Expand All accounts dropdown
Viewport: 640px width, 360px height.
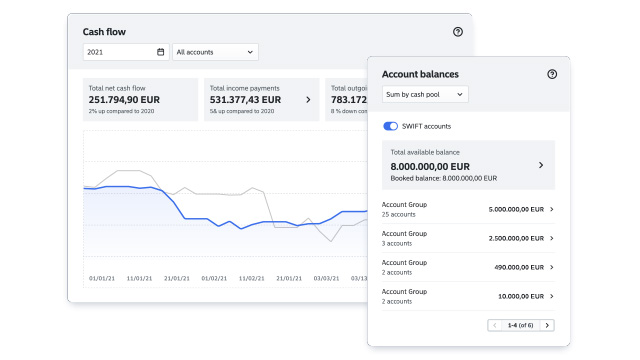click(x=215, y=52)
